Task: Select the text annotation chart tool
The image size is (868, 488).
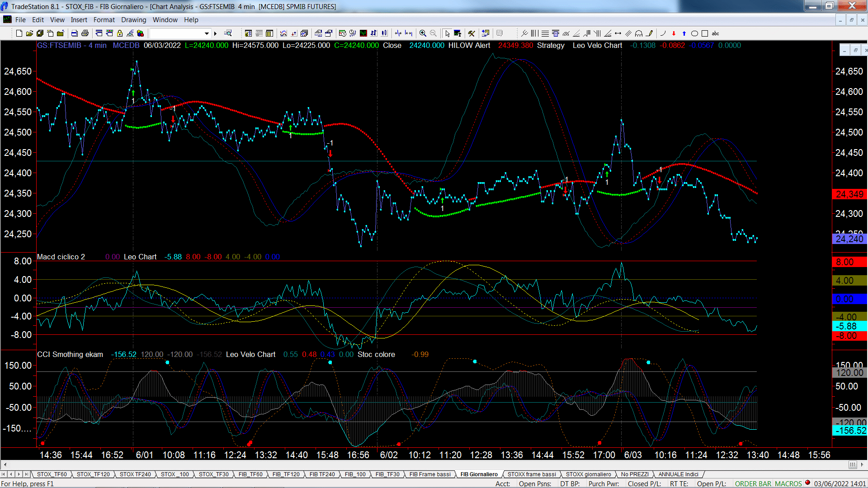Action: (x=458, y=33)
